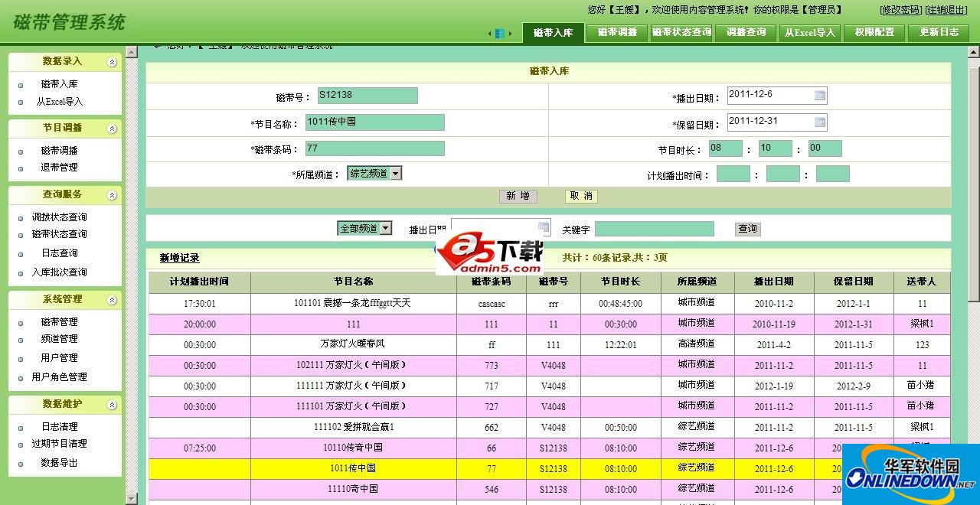Open the calendar picker for 保留日期 field
Image resolution: width=980 pixels, height=505 pixels.
pos(821,121)
